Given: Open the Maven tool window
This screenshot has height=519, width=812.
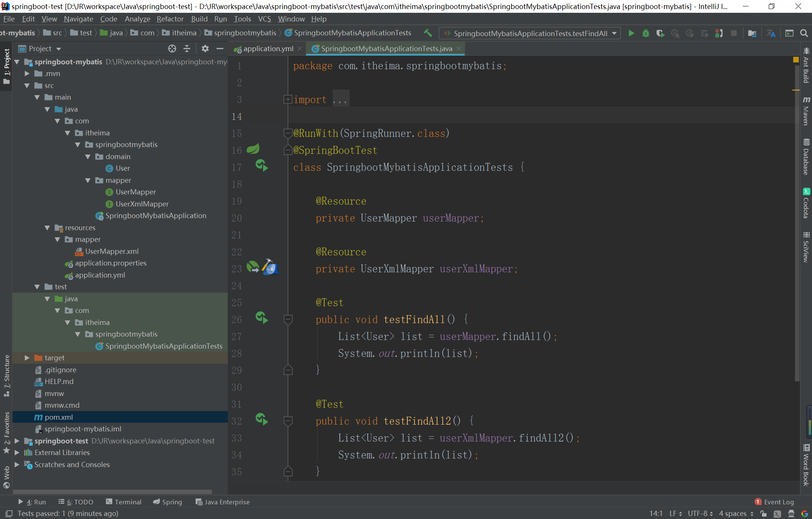Looking at the screenshot, I should click(806, 111).
